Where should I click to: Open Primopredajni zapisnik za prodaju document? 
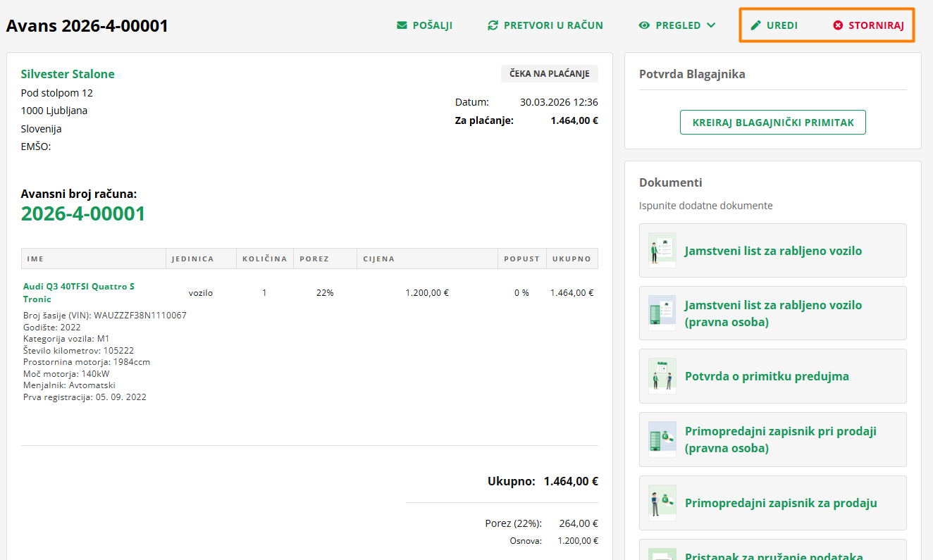pos(773,503)
